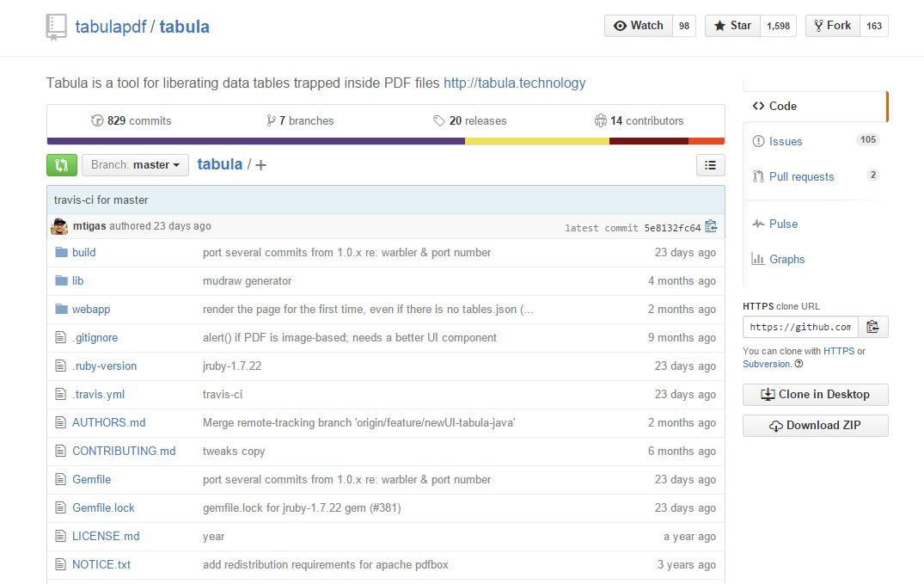
Task: Click the NOTICE.txt file icon
Action: click(x=61, y=564)
